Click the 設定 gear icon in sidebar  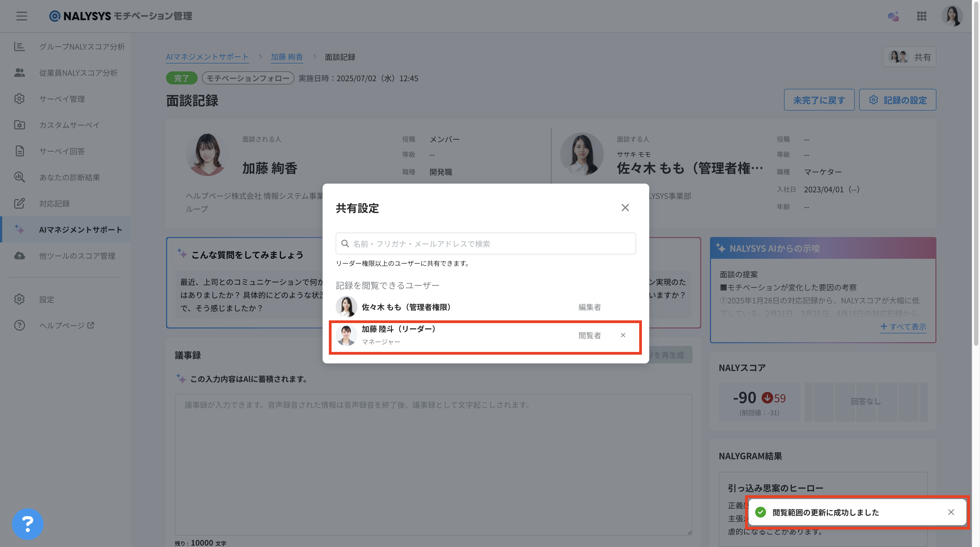(19, 299)
